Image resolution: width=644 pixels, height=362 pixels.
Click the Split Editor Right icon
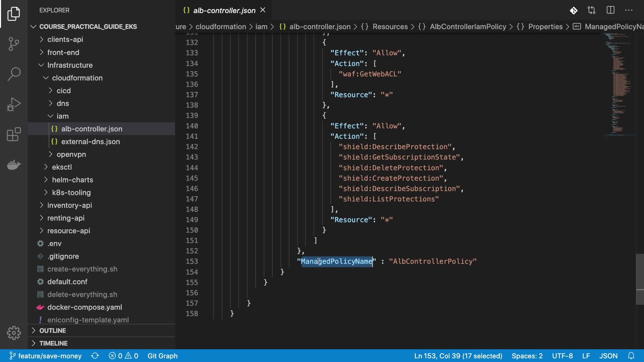click(610, 10)
